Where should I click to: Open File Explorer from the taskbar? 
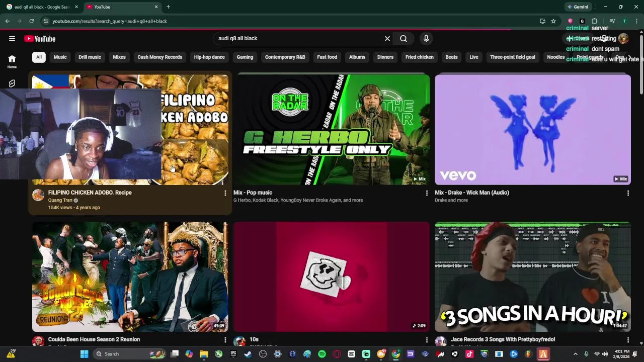click(x=204, y=354)
